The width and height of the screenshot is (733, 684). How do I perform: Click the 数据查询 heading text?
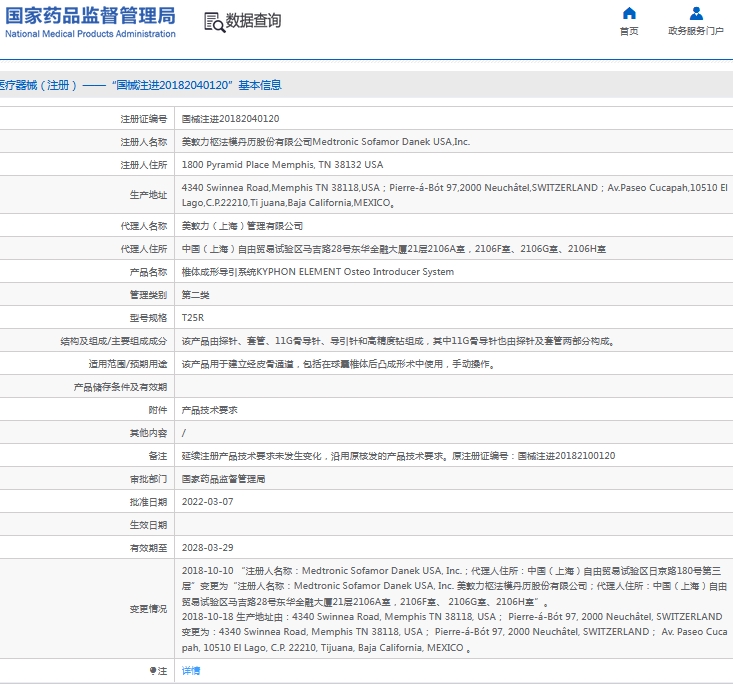[253, 21]
